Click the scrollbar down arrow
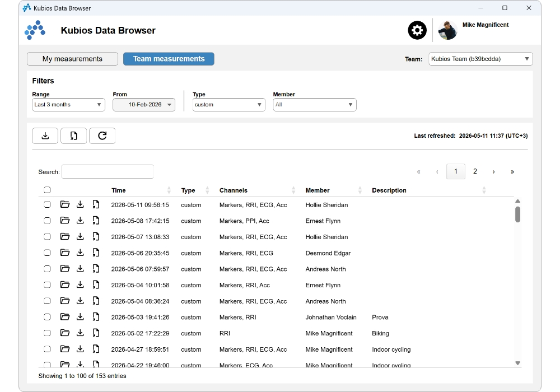The height and width of the screenshot is (392, 560). pos(517,363)
